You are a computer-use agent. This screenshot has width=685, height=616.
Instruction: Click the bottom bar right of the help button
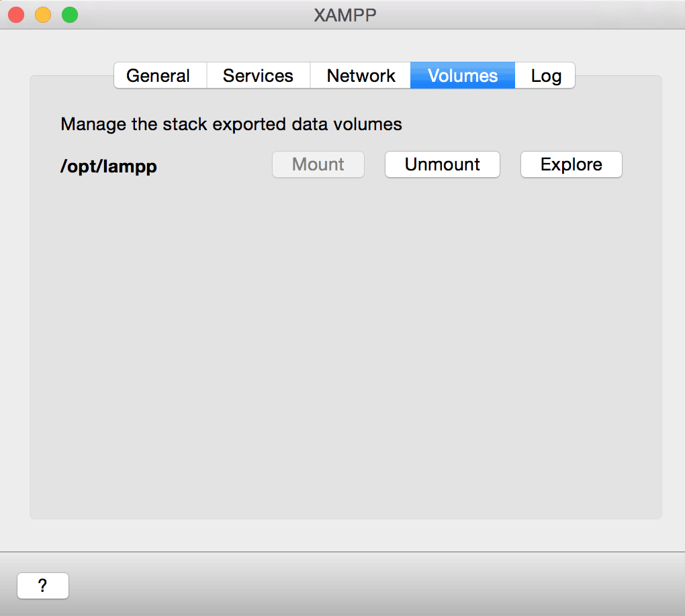click(376, 585)
